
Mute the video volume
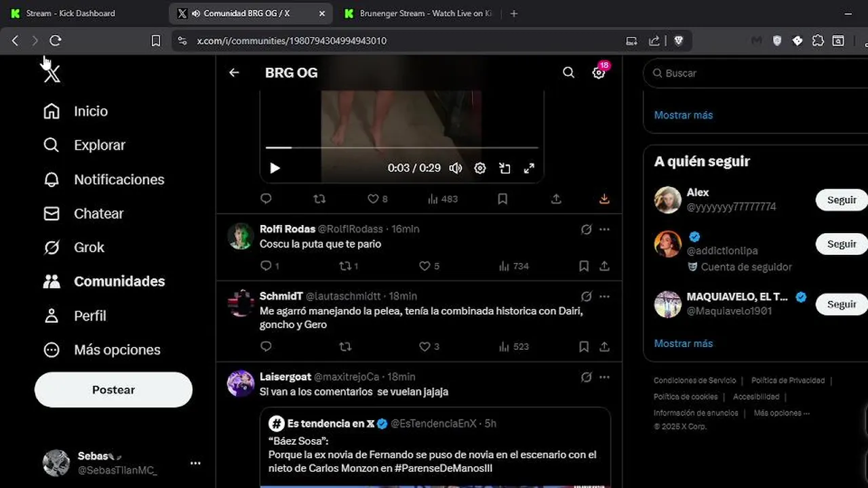pyautogui.click(x=456, y=168)
